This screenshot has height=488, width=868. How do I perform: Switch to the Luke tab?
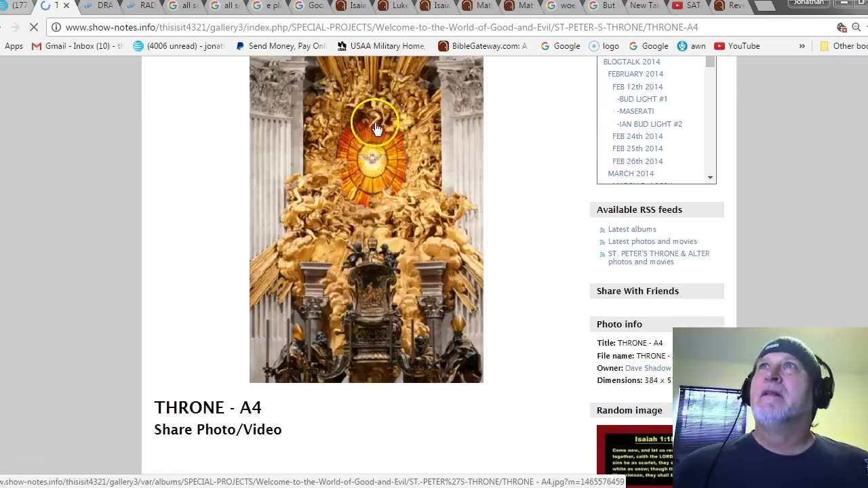pyautogui.click(x=393, y=5)
